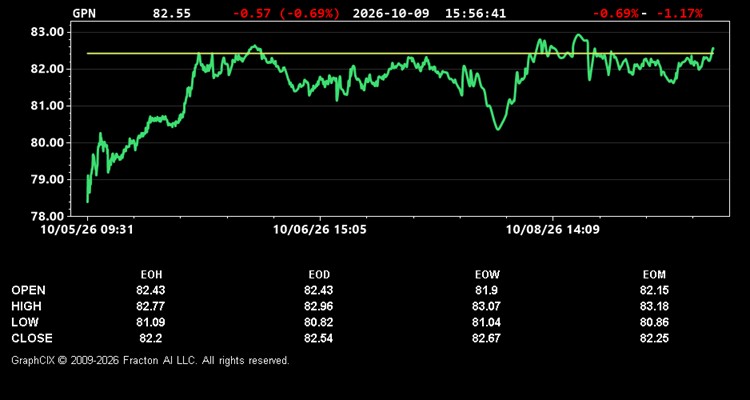Select EOH high value 82.77

pyautogui.click(x=151, y=306)
